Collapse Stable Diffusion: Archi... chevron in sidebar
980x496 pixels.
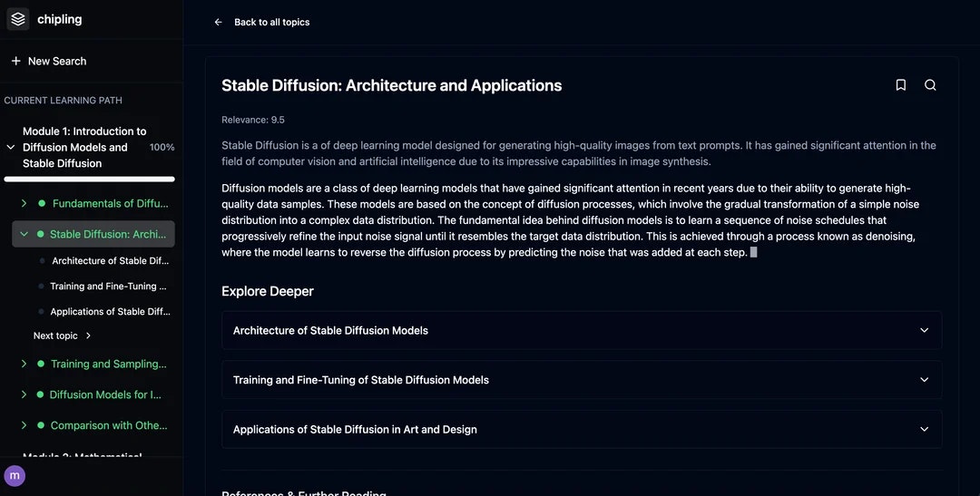point(24,234)
